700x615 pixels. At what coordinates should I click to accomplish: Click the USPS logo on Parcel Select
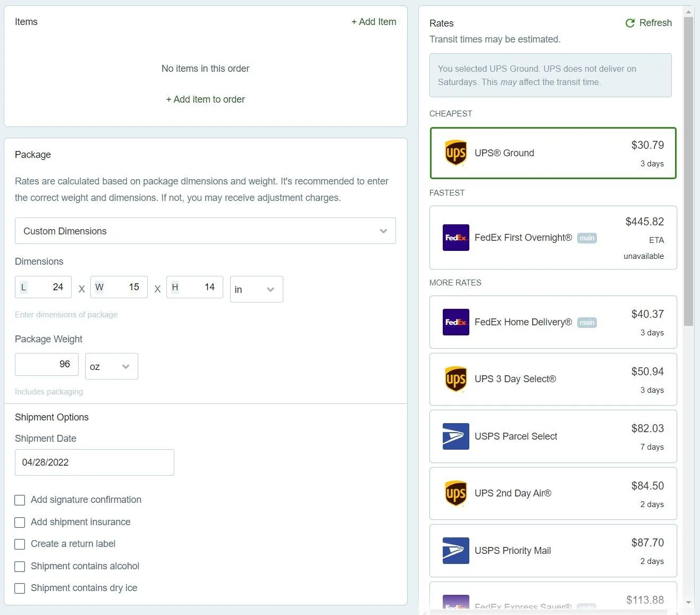coord(456,436)
